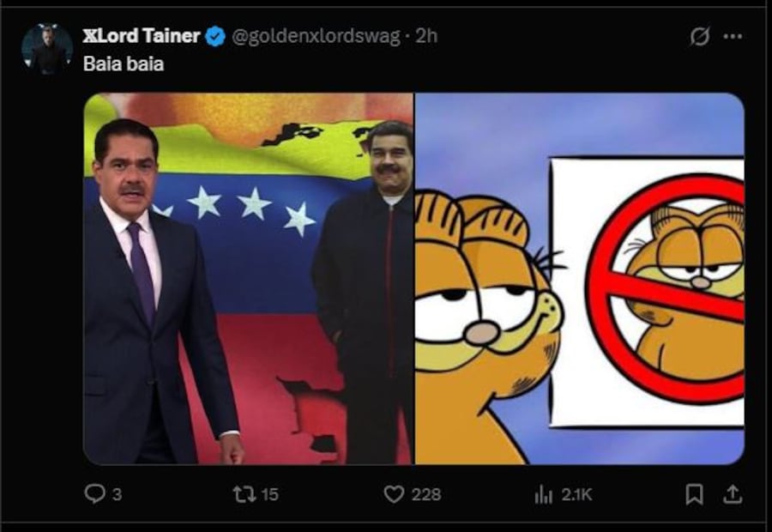Click the reply speech bubble icon
772x532 pixels.
93,494
